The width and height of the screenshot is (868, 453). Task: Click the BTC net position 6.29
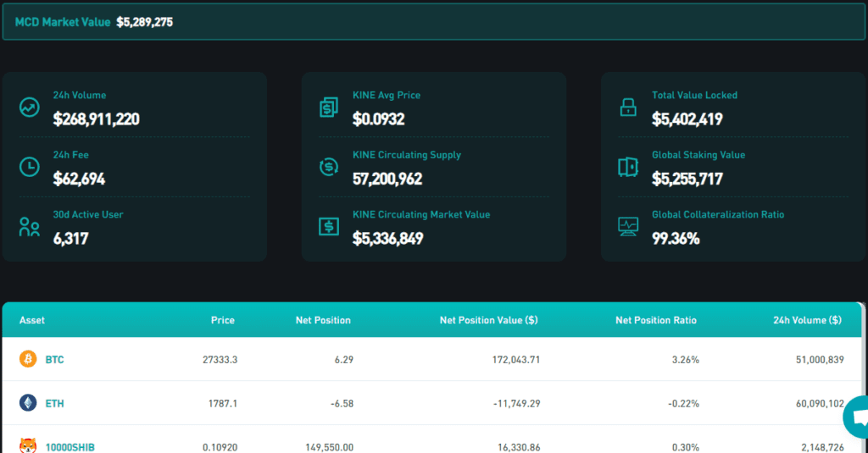tap(344, 360)
